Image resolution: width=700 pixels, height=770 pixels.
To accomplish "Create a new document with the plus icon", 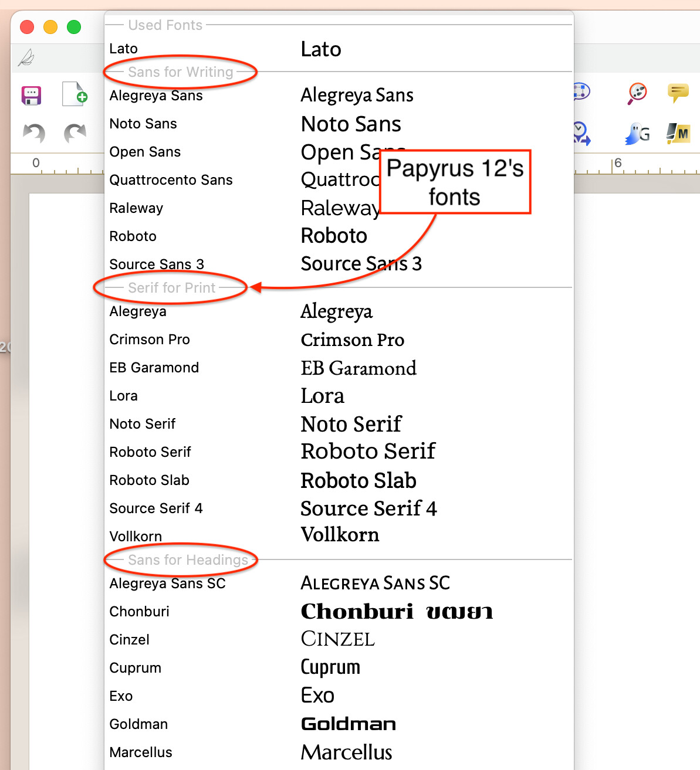I will (x=75, y=94).
